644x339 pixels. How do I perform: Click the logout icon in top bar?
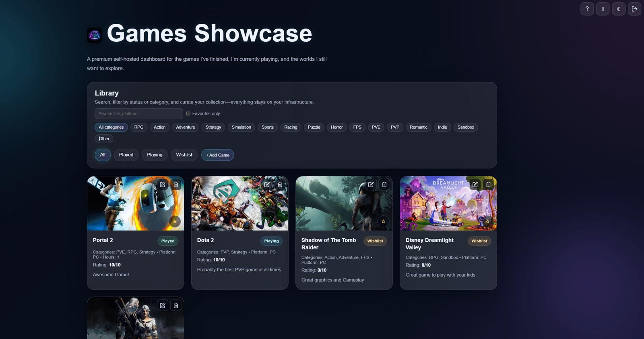pos(634,9)
